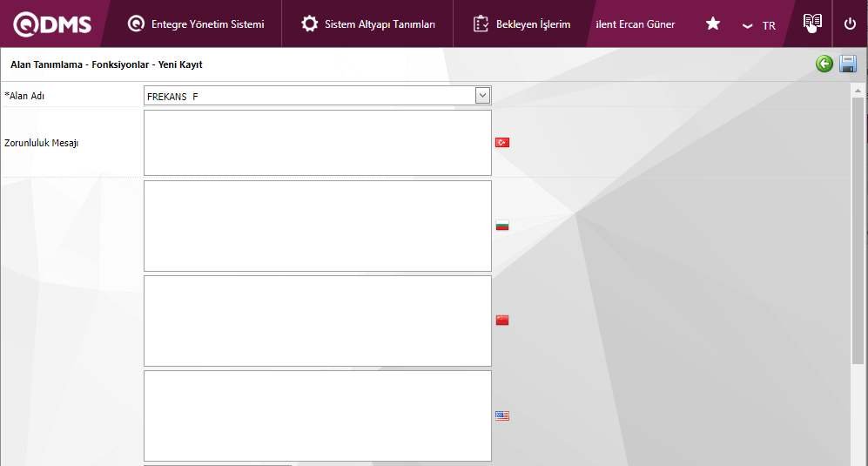Focus the Turkish Zorunluluk Mesajı text area
868x466 pixels.
(317, 142)
